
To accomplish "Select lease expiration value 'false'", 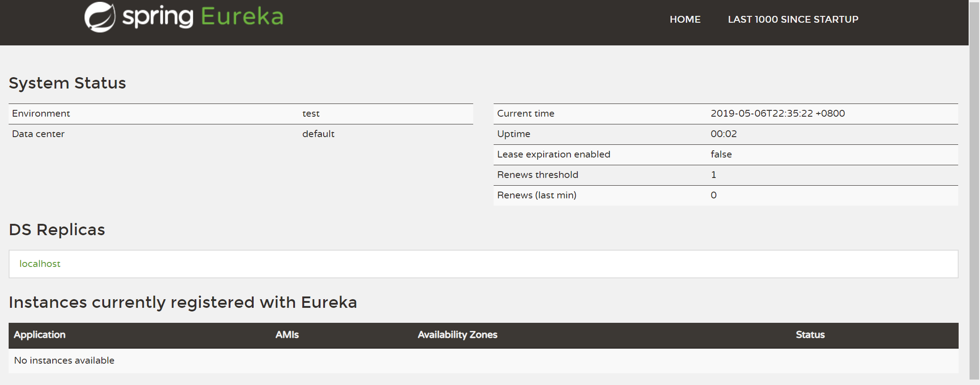I will [721, 154].
